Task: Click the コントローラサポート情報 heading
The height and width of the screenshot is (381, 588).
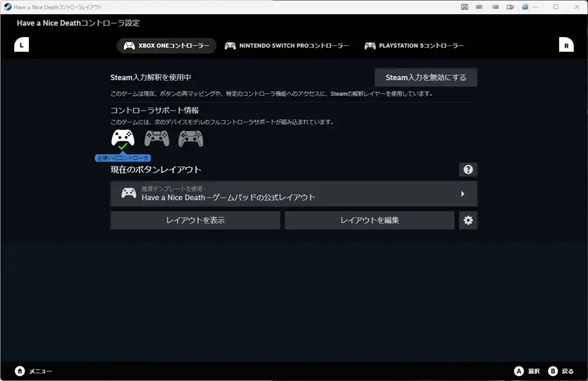Action: tap(155, 111)
